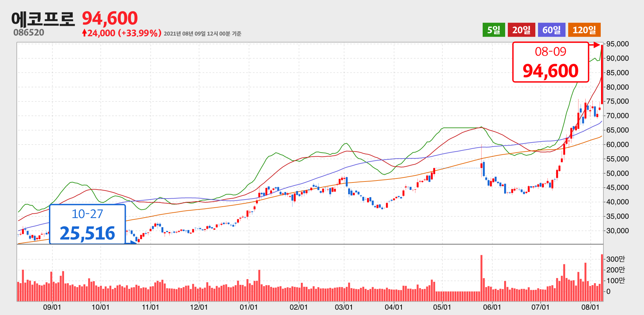
Task: Click the 45,000 price axis label
Action: tap(618, 188)
